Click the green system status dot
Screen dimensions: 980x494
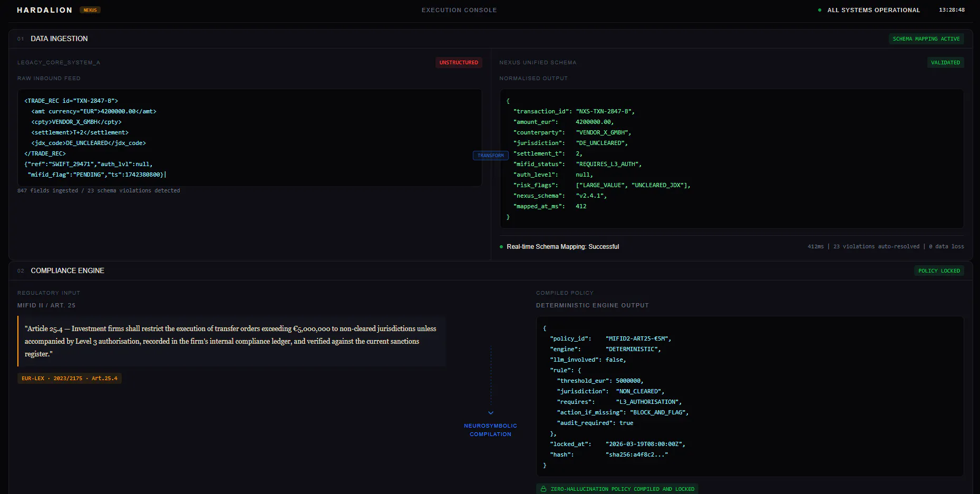coord(820,10)
